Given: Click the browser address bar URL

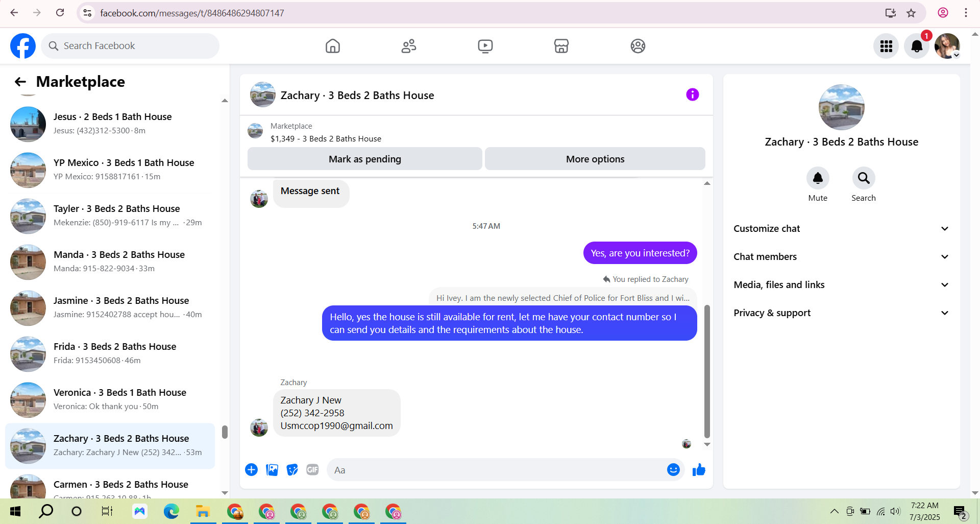Looking at the screenshot, I should [x=192, y=13].
